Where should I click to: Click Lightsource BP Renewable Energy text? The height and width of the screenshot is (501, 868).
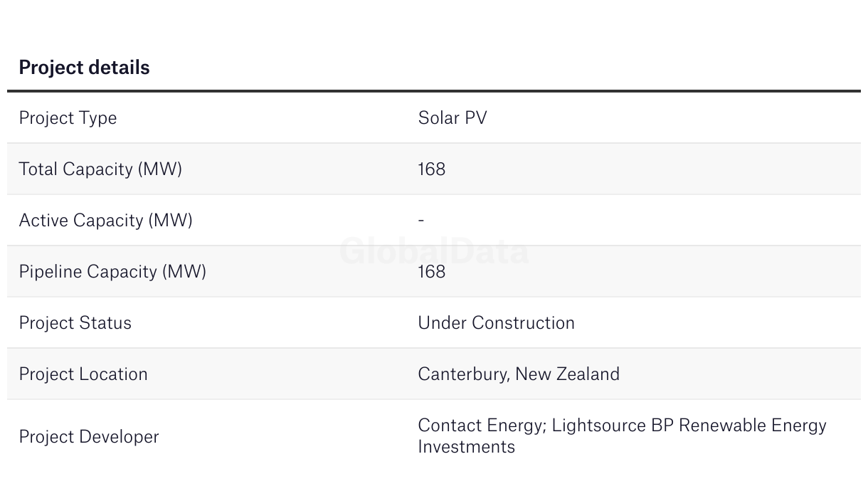(x=689, y=426)
